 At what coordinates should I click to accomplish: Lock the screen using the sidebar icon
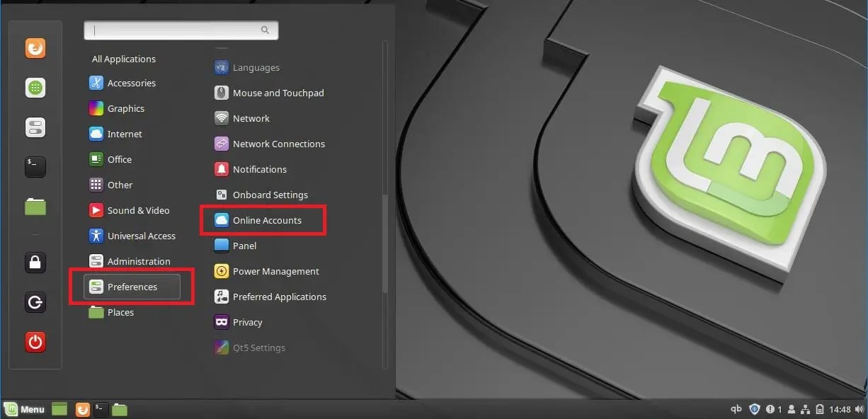pyautogui.click(x=35, y=263)
